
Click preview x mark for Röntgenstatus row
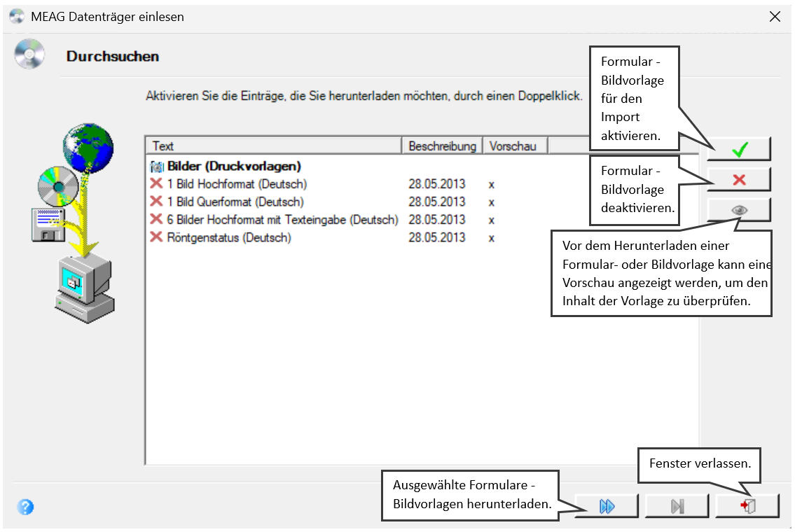[x=491, y=238]
